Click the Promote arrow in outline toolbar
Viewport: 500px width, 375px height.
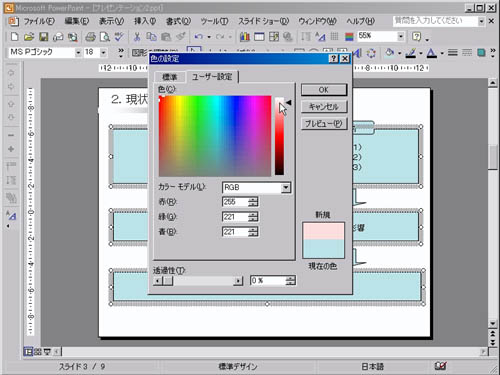coord(11,73)
